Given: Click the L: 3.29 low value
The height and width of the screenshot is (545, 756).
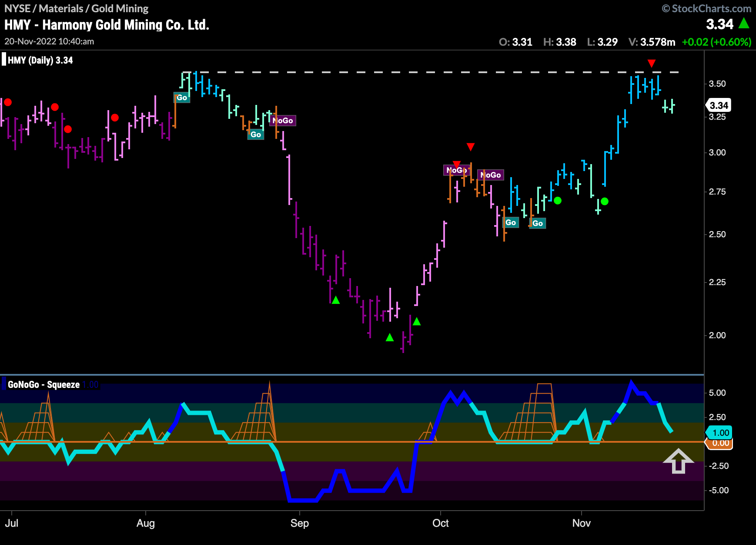Looking at the screenshot, I should 602,42.
